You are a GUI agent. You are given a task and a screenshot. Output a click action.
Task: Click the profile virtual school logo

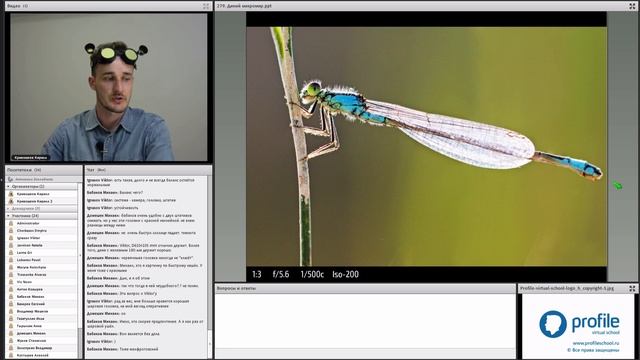pyautogui.click(x=579, y=324)
